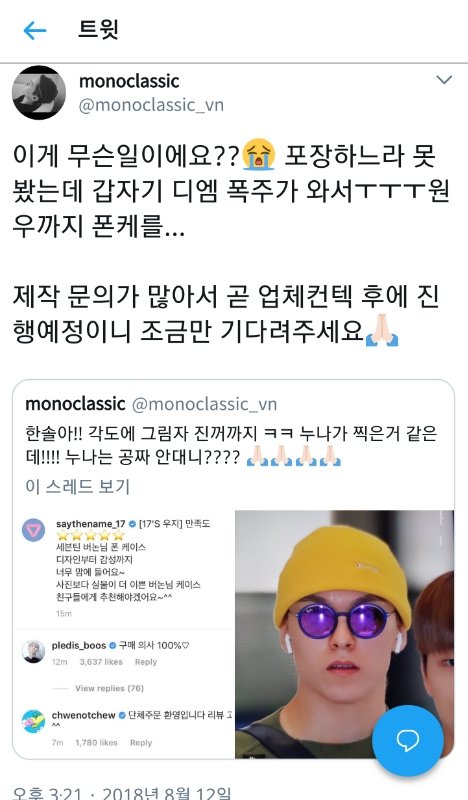Reply to chwenotchew comment
The width and height of the screenshot is (468, 800).
pyautogui.click(x=141, y=743)
